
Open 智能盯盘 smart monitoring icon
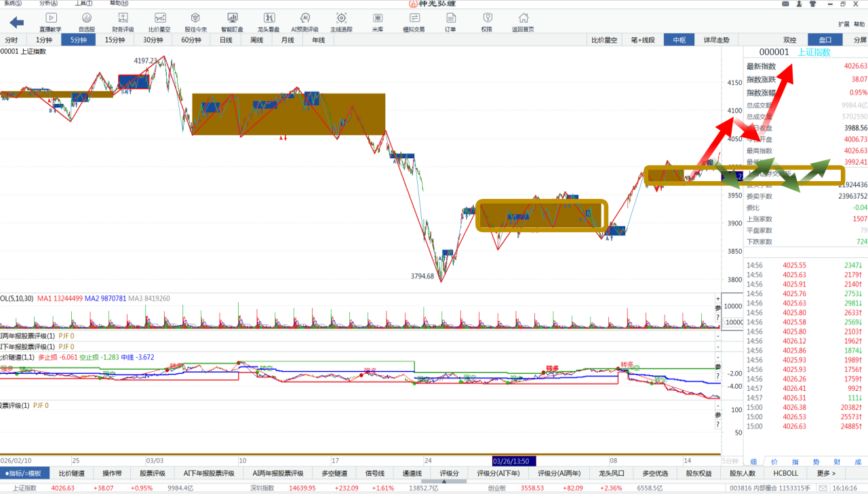(232, 22)
